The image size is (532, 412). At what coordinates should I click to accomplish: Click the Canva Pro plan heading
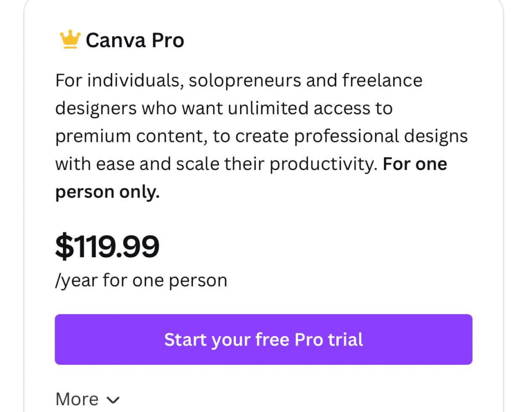coord(135,41)
